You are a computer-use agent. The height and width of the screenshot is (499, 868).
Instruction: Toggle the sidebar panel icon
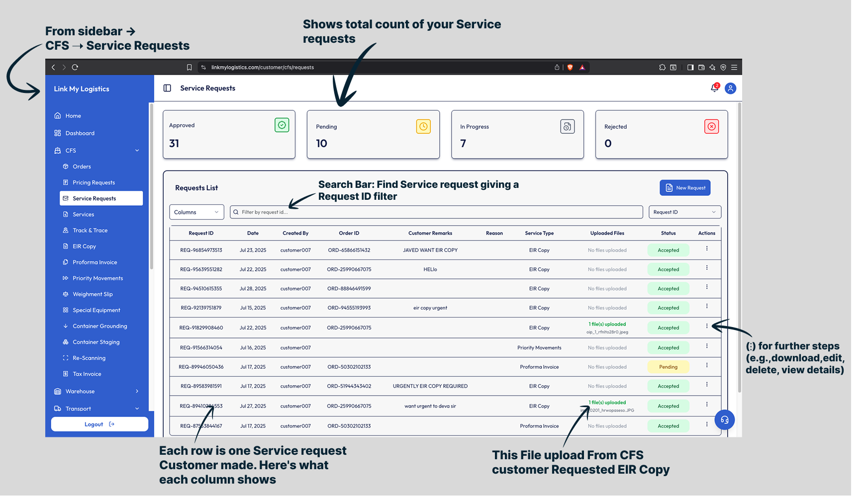167,88
